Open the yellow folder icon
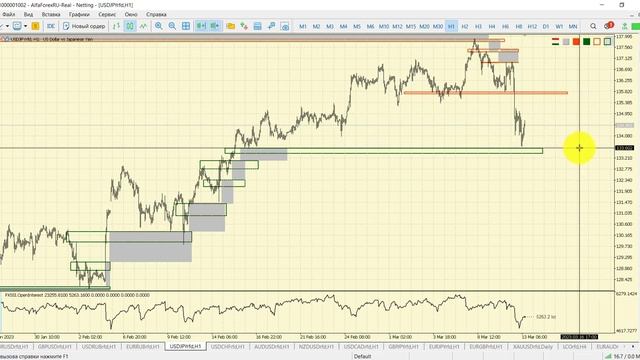This screenshot has height=360, width=640. click(x=231, y=26)
